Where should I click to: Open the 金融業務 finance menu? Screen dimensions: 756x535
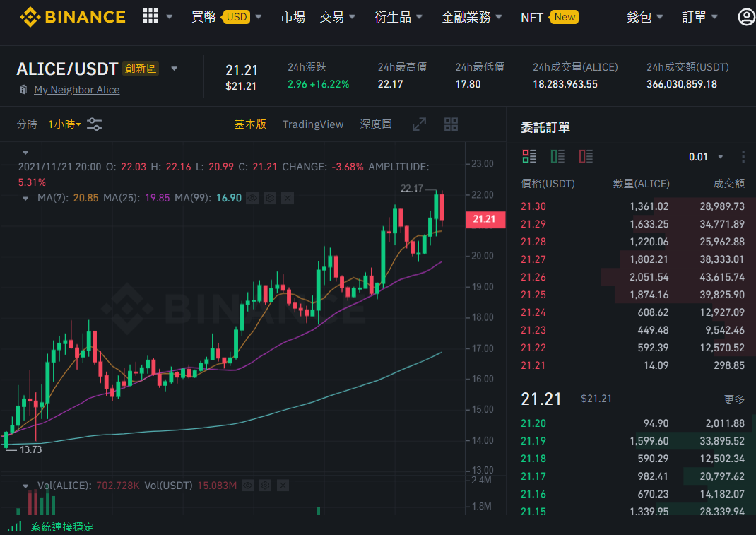[x=471, y=17]
